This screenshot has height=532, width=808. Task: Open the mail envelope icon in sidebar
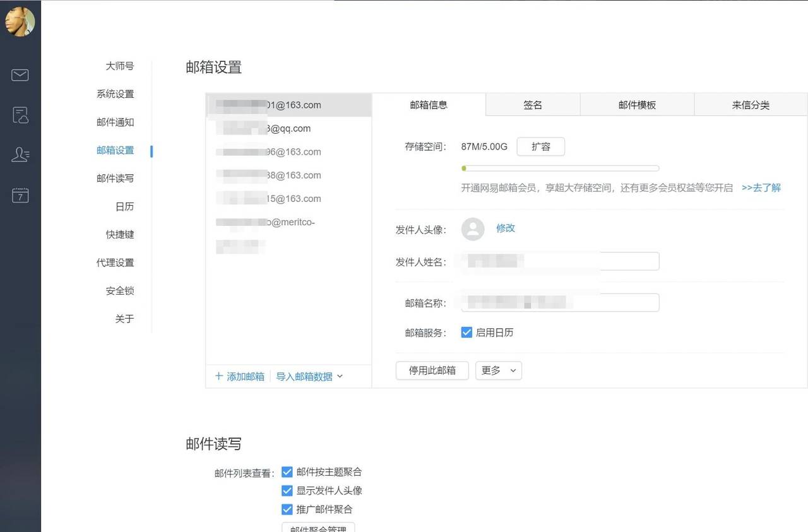[x=20, y=74]
